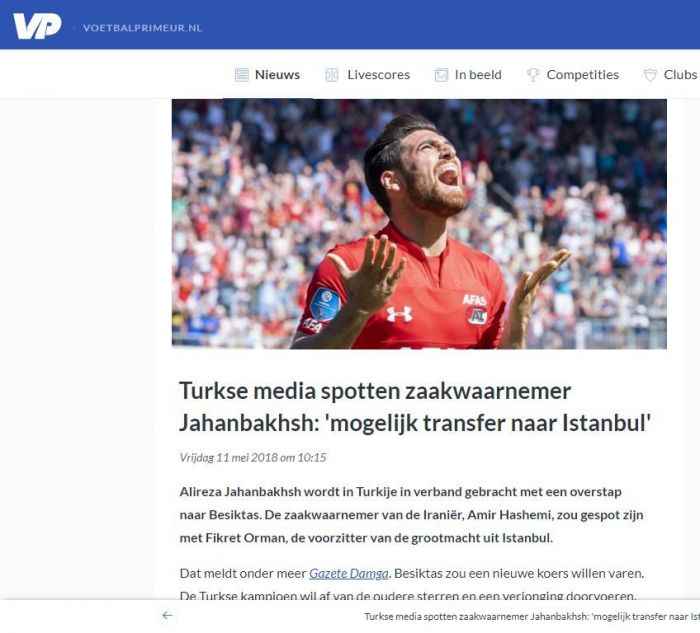Click the back arrow in bottom bar
The image size is (700, 633).
[167, 616]
